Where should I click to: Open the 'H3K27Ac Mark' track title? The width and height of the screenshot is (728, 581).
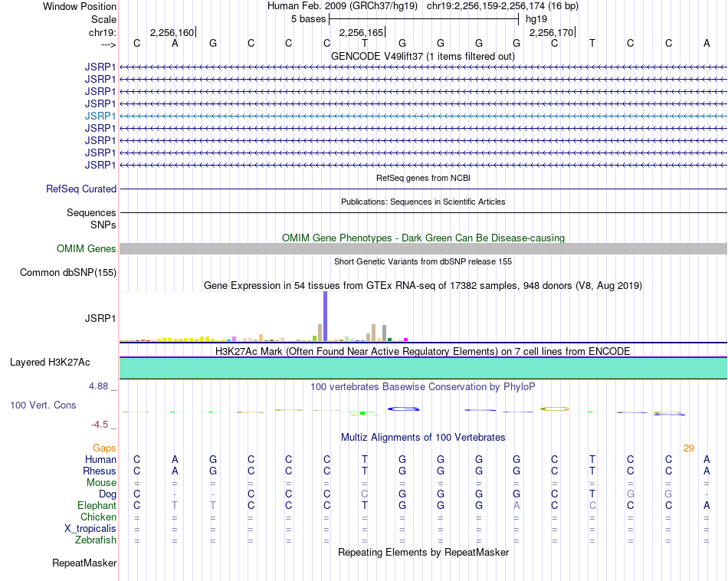point(423,351)
